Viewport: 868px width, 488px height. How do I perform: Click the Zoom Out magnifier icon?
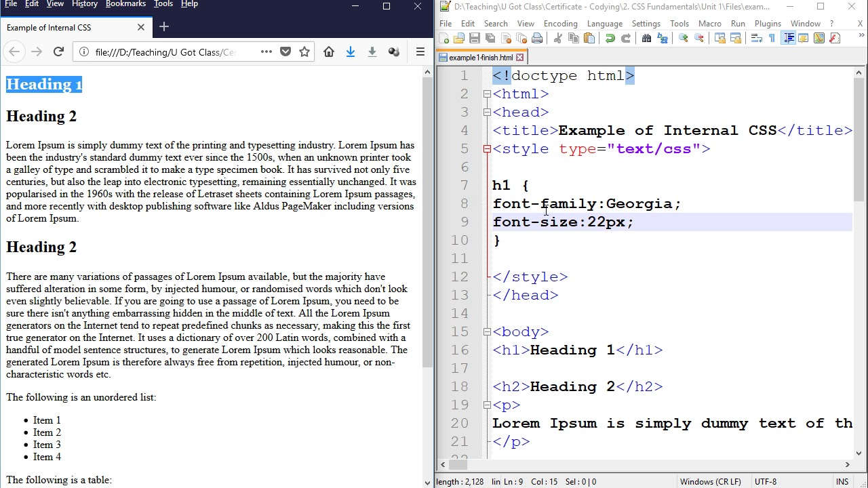698,39
